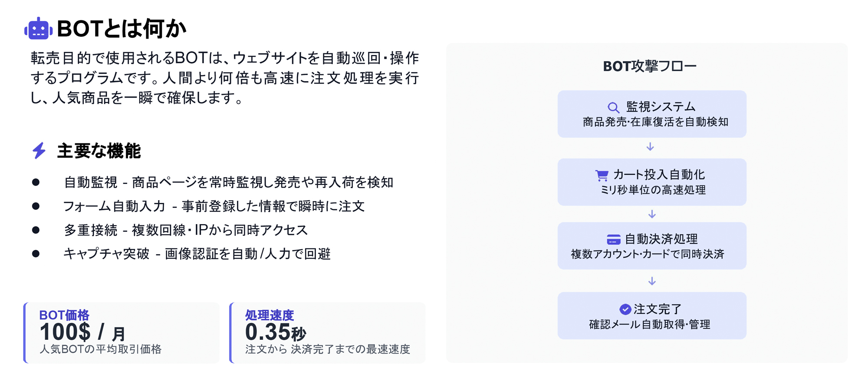Click the arrow below カート投入自動化
The image size is (868, 381).
pos(652,214)
